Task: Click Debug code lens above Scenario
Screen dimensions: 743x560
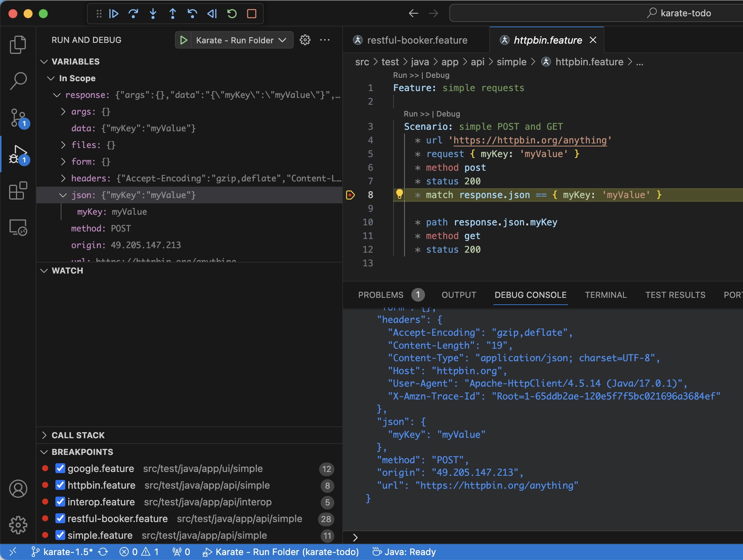Action: coord(448,114)
